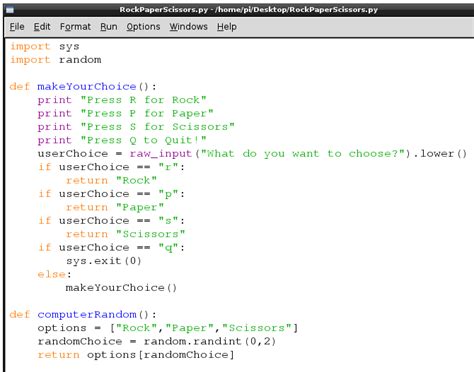Screen dimensions: 474x372
Task: Click the line 'return "Scissors"'
Action: pos(125,234)
